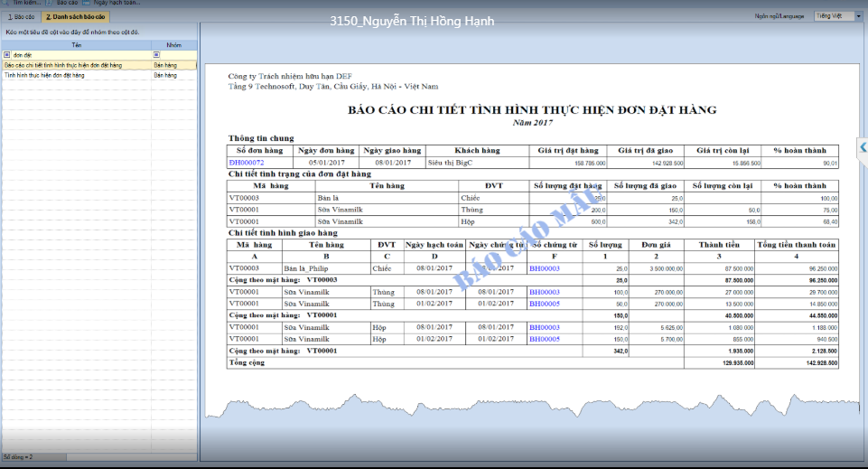The image size is (868, 469).
Task: Click the empty filter input under the Nhóm column
Action: tap(178, 55)
